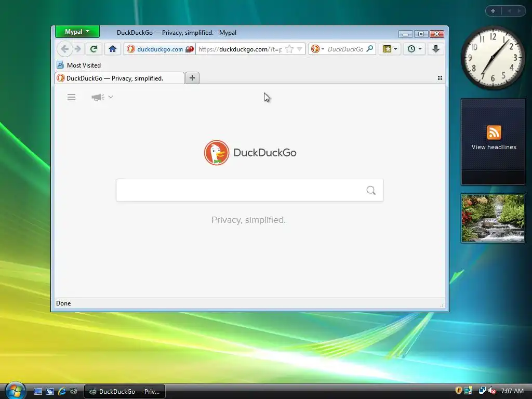The image size is (532, 399).
Task: Click the DuckDuckGo duck logo
Action: coord(217,153)
